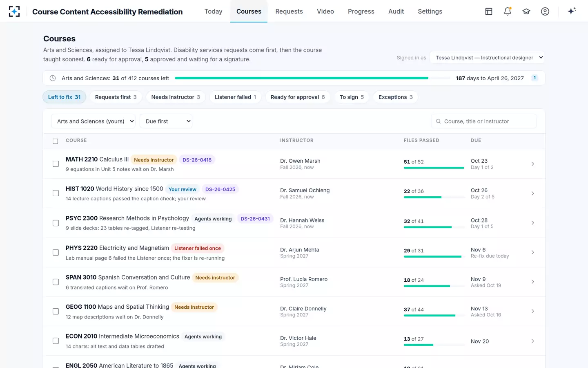Viewport: 588px width, 368px height.
Task: Go to the Requests tab
Action: pyautogui.click(x=289, y=11)
